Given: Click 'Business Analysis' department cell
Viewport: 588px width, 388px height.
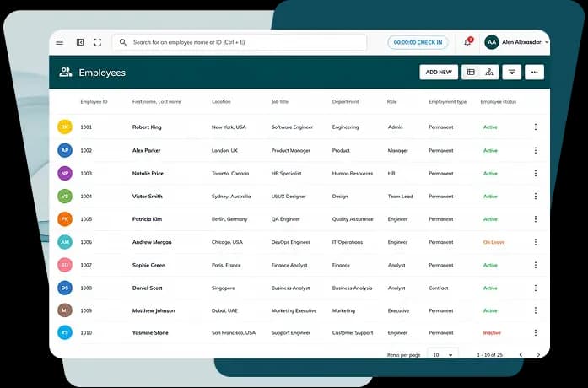Looking at the screenshot, I should 352,288.
